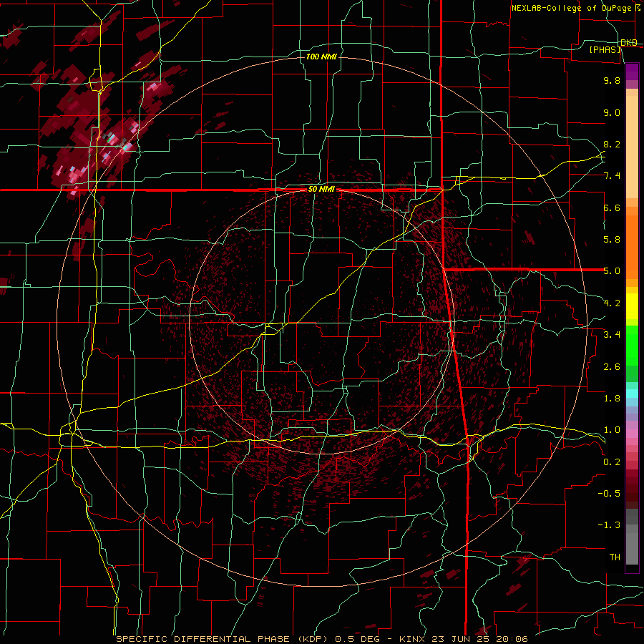Image resolution: width=644 pixels, height=644 pixels.
Task: Click the SPECIFIC DIFFERENTIAL PHASE (KDP) caption
Action: (223, 639)
